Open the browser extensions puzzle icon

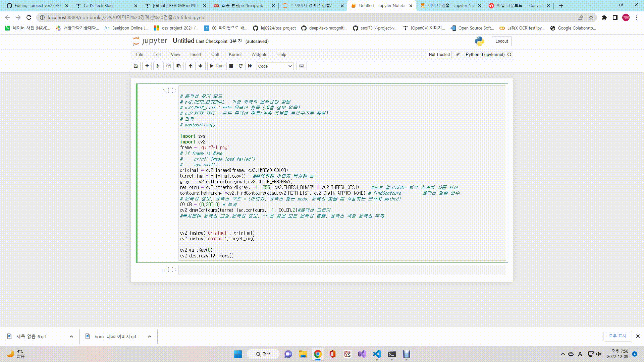604,17
